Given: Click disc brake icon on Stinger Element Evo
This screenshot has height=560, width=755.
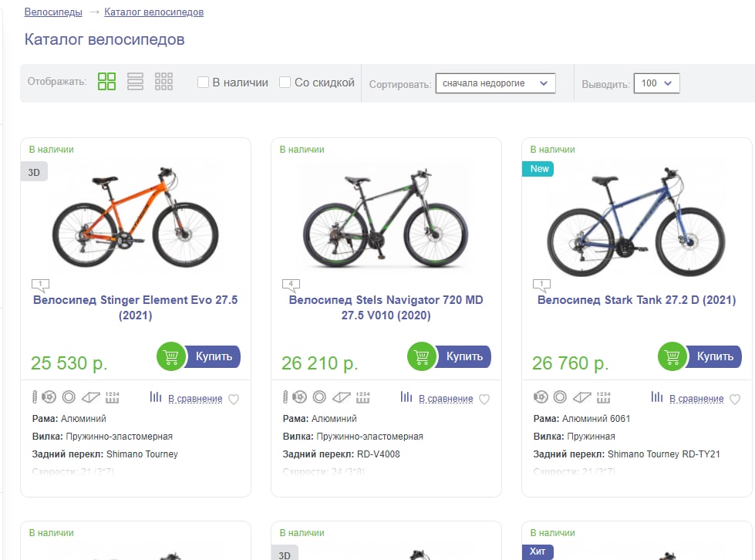Looking at the screenshot, I should pyautogui.click(x=49, y=396).
